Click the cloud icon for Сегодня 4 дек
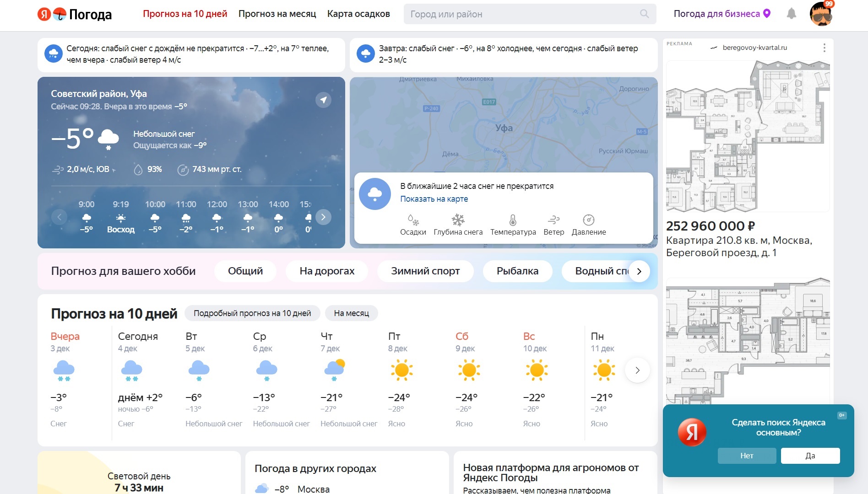 [131, 370]
